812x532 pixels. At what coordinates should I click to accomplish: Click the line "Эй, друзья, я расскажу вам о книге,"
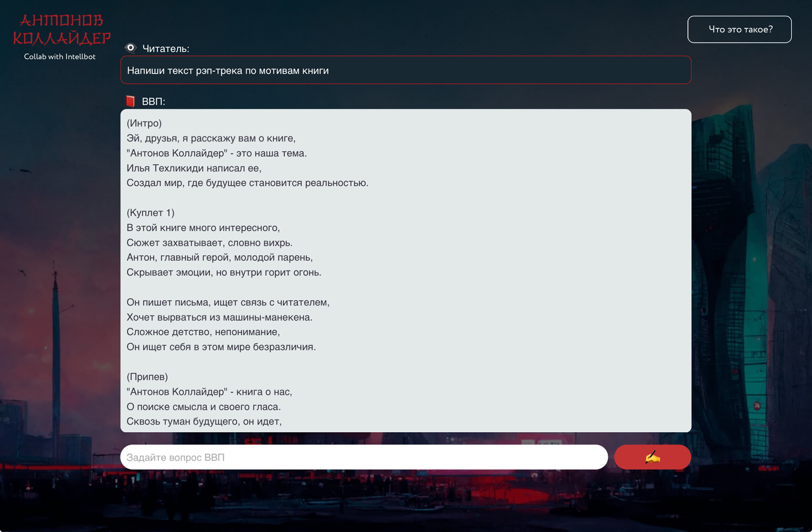(x=211, y=138)
